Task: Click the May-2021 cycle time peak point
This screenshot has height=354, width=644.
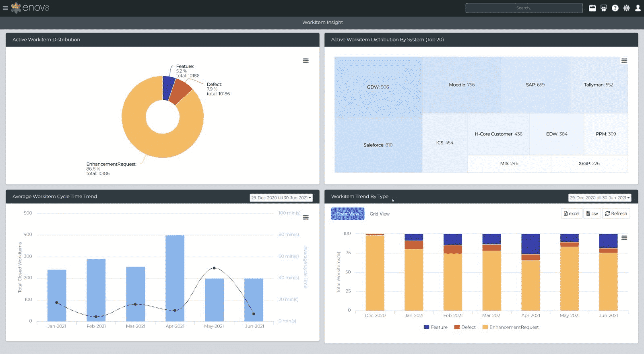Action: (x=214, y=268)
